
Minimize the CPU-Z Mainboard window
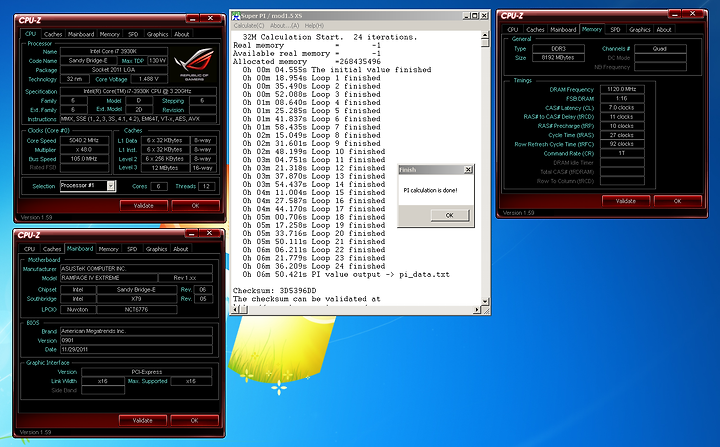191,233
